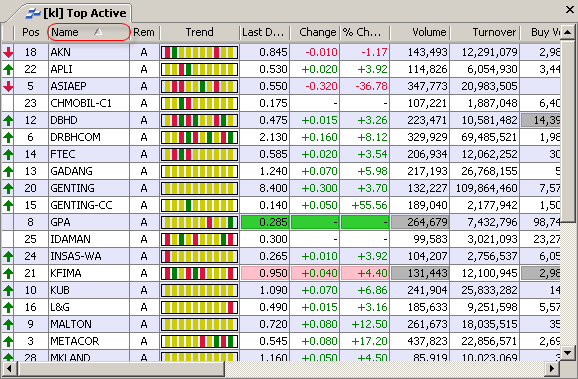Click the horizontal scrollbar thumb
This screenshot has height=379, width=578.
[x=121, y=368]
